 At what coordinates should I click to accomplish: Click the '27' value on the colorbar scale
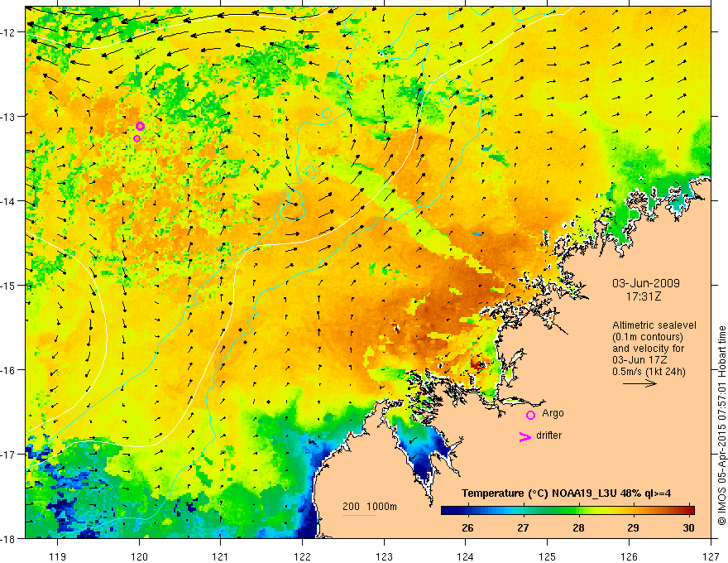pyautogui.click(x=523, y=527)
